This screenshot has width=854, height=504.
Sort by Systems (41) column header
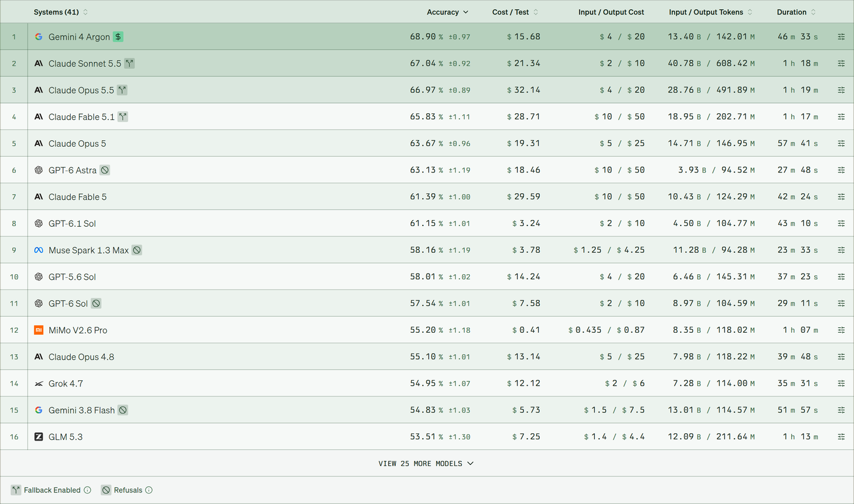point(61,12)
